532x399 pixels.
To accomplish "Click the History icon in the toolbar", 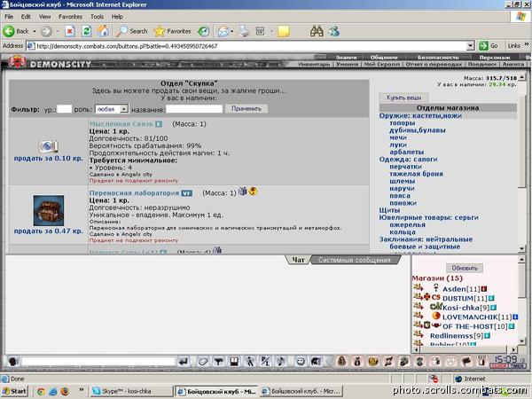I will [204, 31].
